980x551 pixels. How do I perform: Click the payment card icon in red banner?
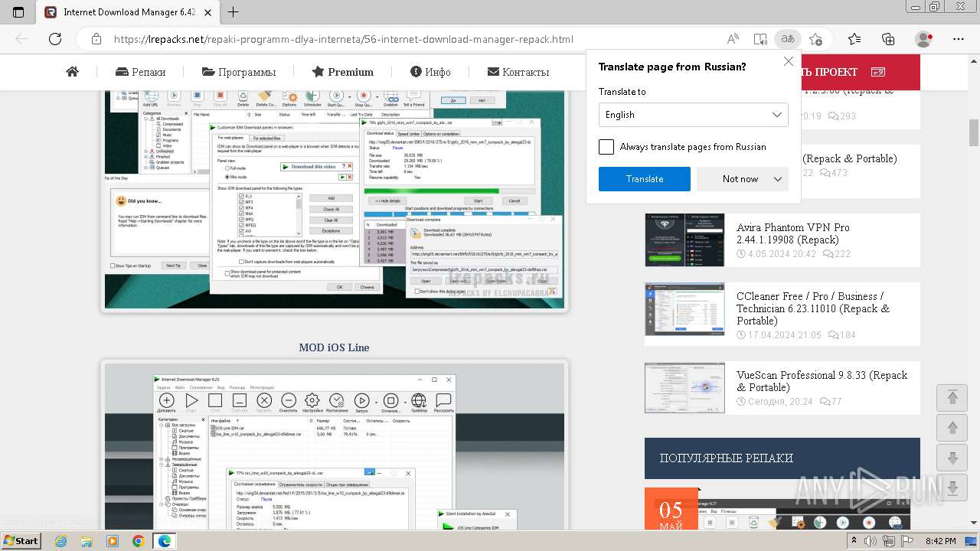tap(878, 72)
